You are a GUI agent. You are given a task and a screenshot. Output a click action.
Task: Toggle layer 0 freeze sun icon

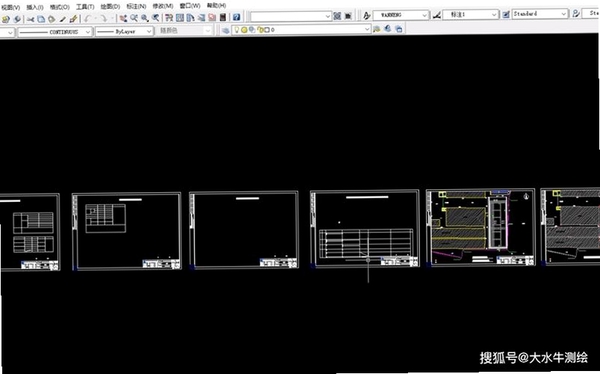244,30
